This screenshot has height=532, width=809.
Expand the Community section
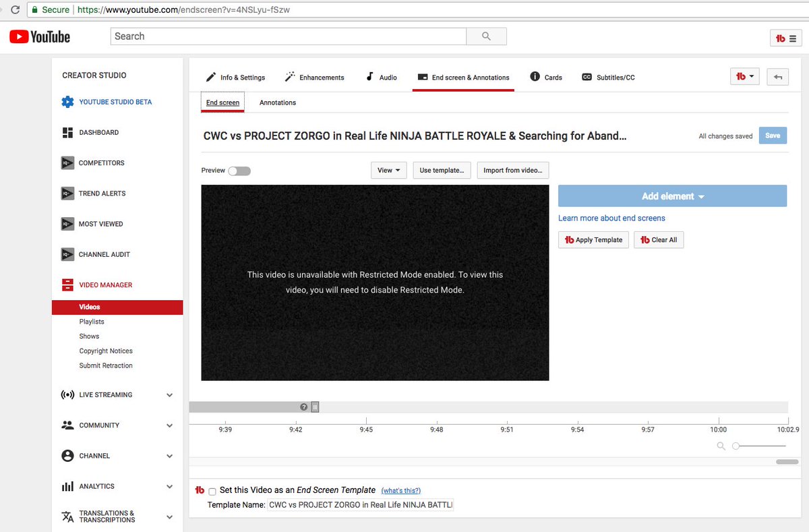[x=169, y=425]
